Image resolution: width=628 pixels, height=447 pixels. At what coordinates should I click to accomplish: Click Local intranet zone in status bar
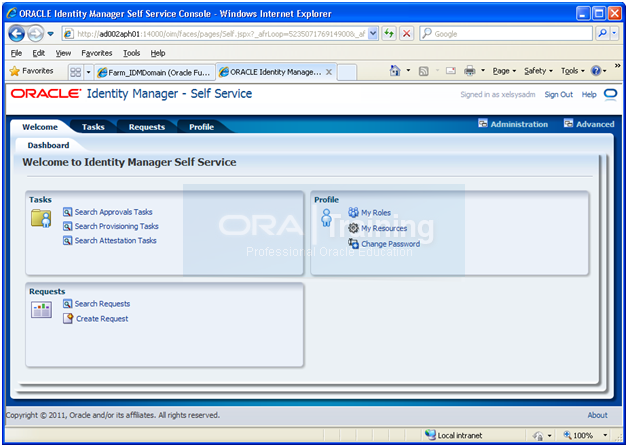(453, 435)
